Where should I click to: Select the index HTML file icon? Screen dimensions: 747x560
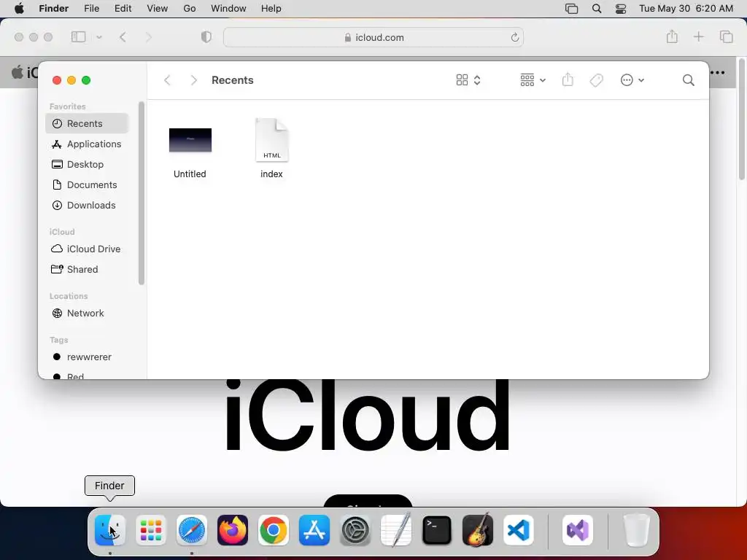pyautogui.click(x=272, y=140)
